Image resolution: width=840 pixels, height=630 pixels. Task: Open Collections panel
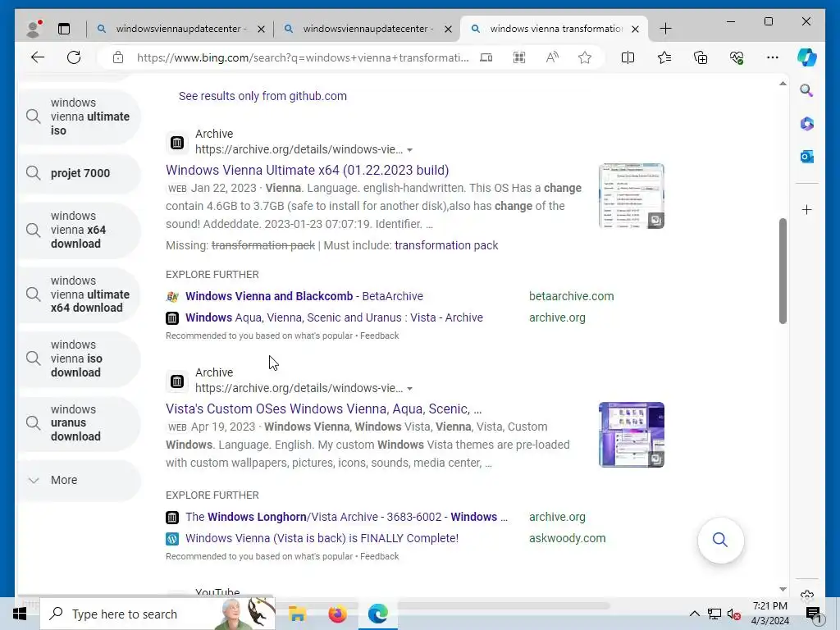point(701,57)
